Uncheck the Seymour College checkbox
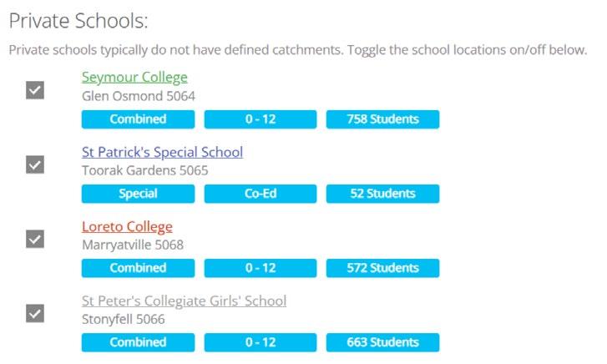This screenshot has width=607, height=364. [35, 90]
